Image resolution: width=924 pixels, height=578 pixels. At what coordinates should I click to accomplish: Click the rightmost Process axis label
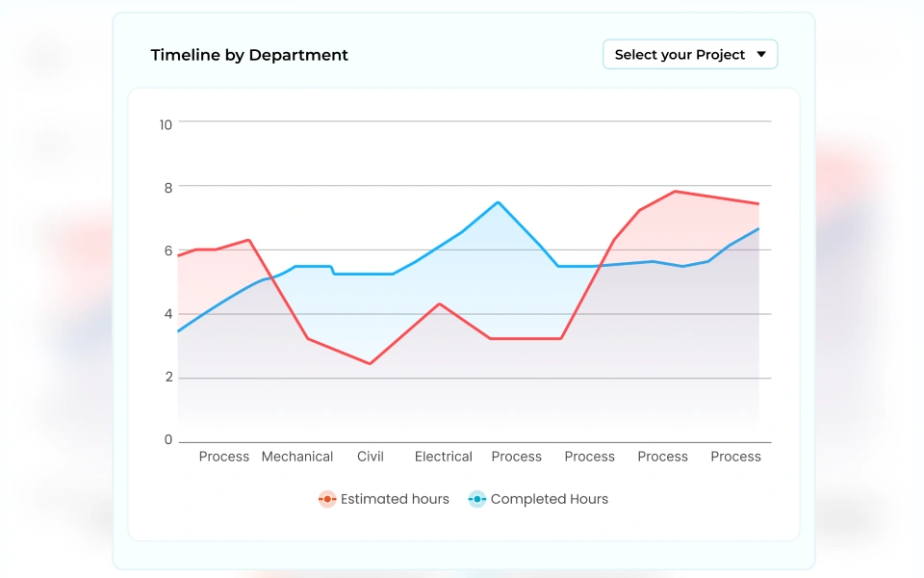point(736,457)
